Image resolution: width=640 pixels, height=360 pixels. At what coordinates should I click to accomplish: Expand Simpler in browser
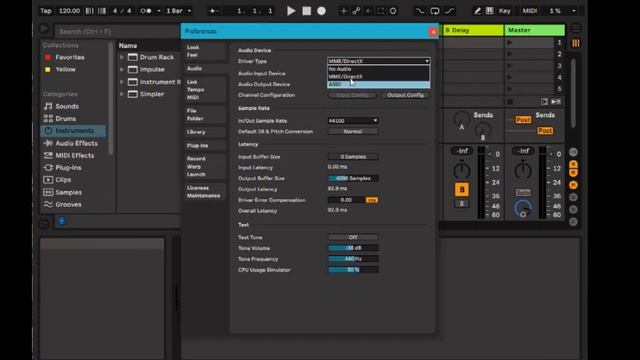[x=122, y=94]
